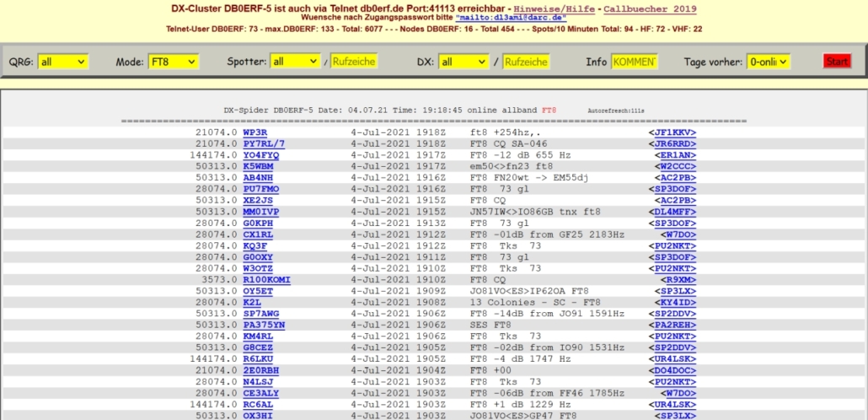The width and height of the screenshot is (868, 420).
Task: Open the Callbuecher 2019 link
Action: point(650,8)
